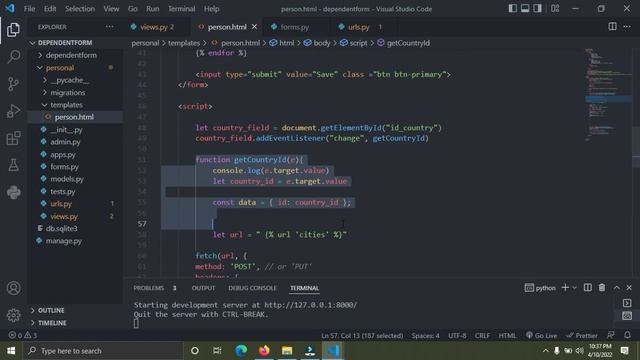Go to line via Ln 57 Col 13
The width and height of the screenshot is (640, 360).
click(362, 336)
